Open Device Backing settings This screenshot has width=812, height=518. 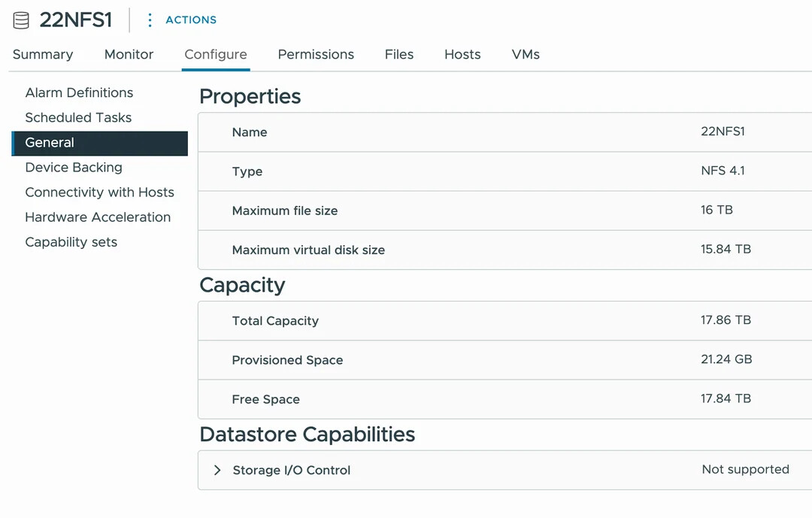[74, 168]
